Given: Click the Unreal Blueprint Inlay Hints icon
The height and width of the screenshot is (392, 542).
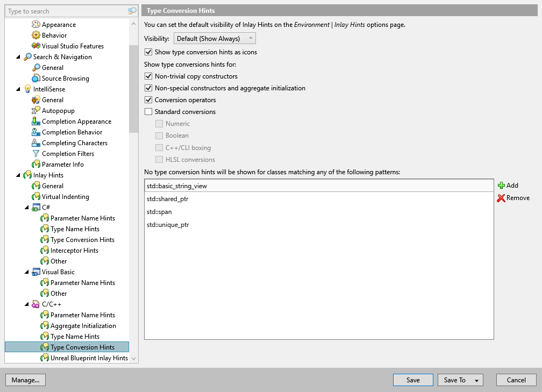Looking at the screenshot, I should click(44, 358).
